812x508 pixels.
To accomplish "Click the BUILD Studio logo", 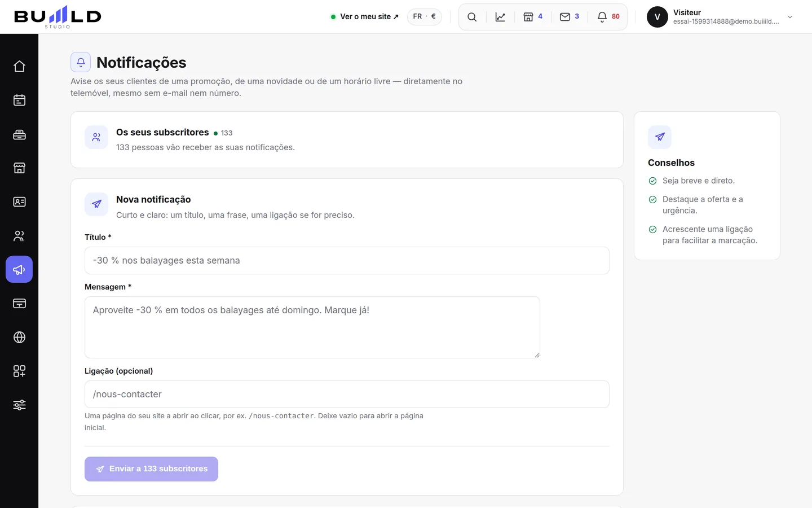I will 58,17.
